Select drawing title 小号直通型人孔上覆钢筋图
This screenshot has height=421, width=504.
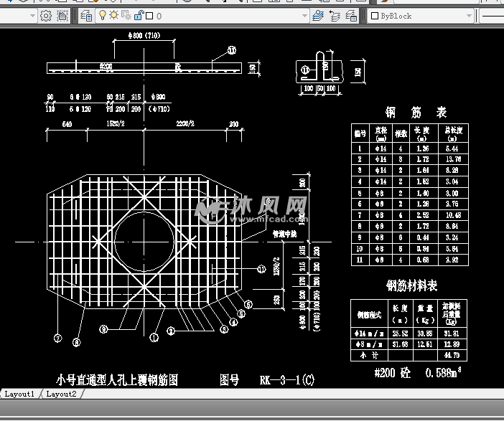coord(117,380)
